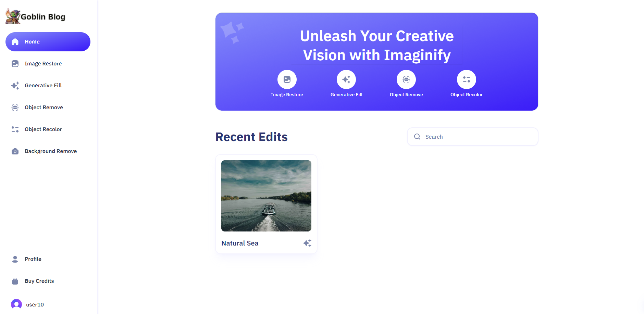This screenshot has height=314, width=644.
Task: Click the shopping bag icon for Buy Credits
Action: tap(15, 281)
